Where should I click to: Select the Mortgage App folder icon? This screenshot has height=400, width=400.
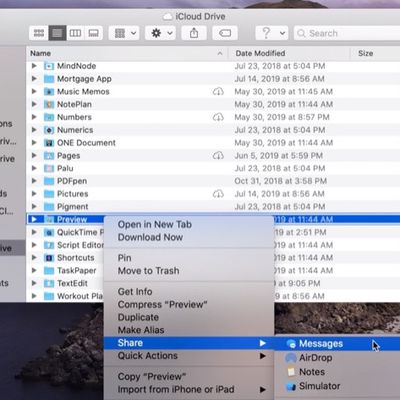point(49,79)
